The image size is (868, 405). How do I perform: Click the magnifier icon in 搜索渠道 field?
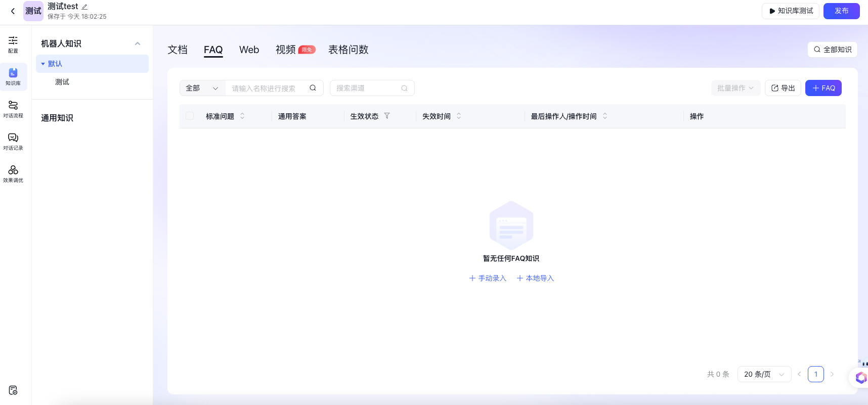tap(404, 88)
